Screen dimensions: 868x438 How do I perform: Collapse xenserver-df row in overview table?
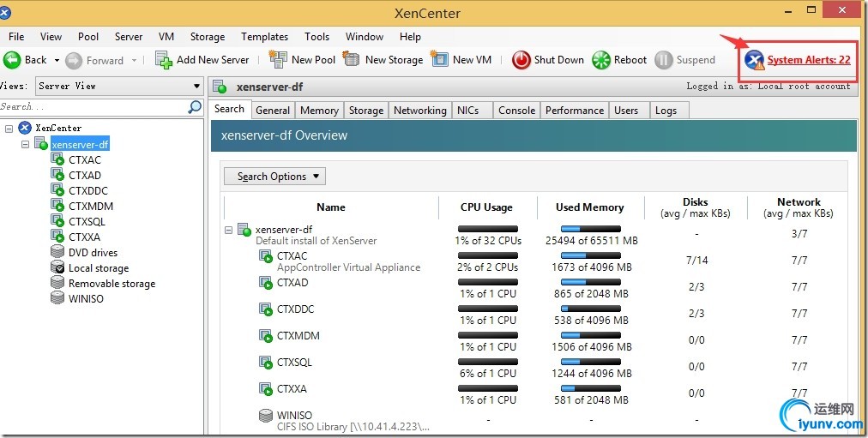[x=229, y=230]
